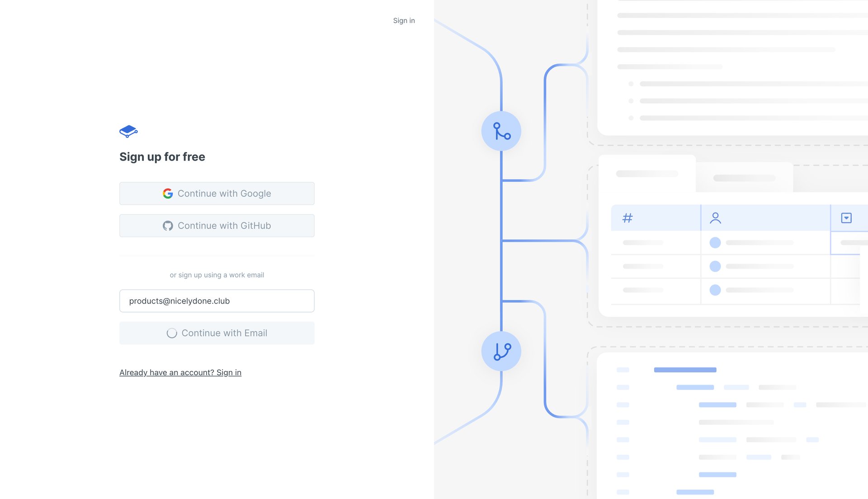Click inside the work email input field
This screenshot has width=868, height=499.
(x=217, y=301)
